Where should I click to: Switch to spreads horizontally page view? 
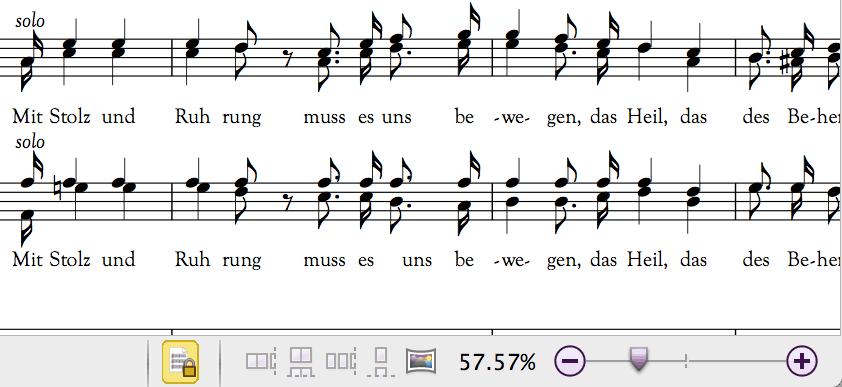pos(260,361)
